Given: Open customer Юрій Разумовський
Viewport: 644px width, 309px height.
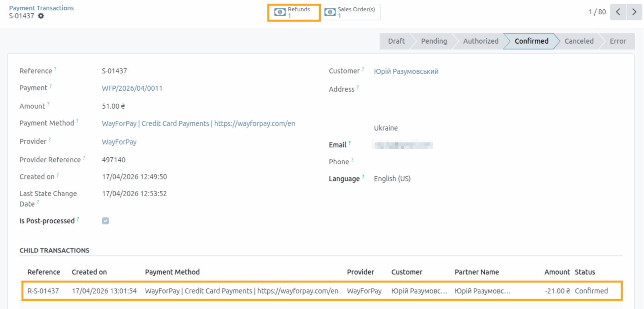Looking at the screenshot, I should point(406,71).
